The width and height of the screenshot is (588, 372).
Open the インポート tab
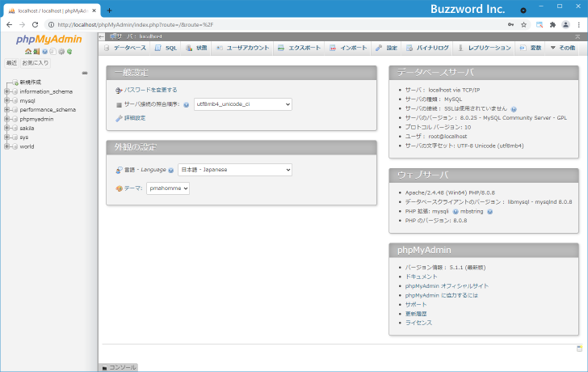point(348,48)
